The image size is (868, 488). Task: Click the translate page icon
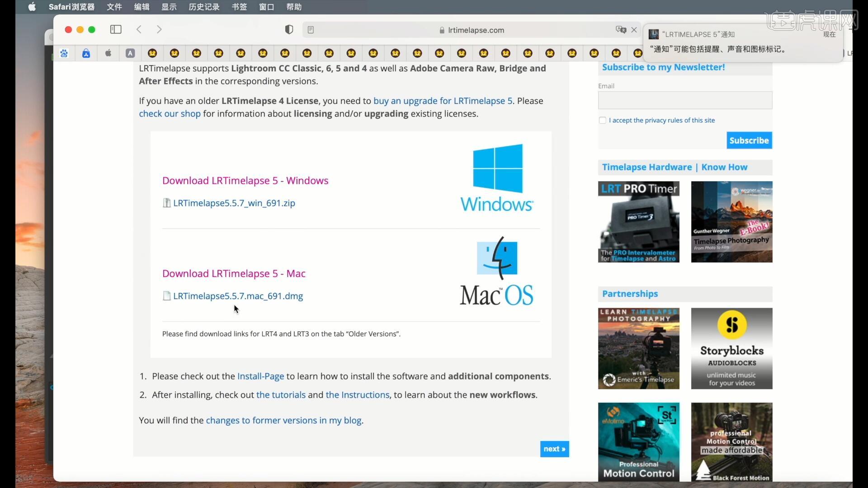click(621, 30)
